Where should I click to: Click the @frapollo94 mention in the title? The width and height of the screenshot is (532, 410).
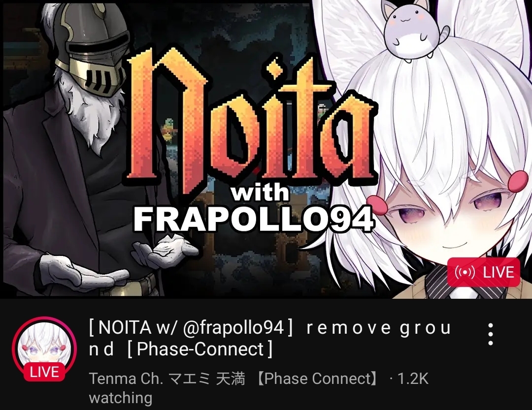tap(233, 328)
